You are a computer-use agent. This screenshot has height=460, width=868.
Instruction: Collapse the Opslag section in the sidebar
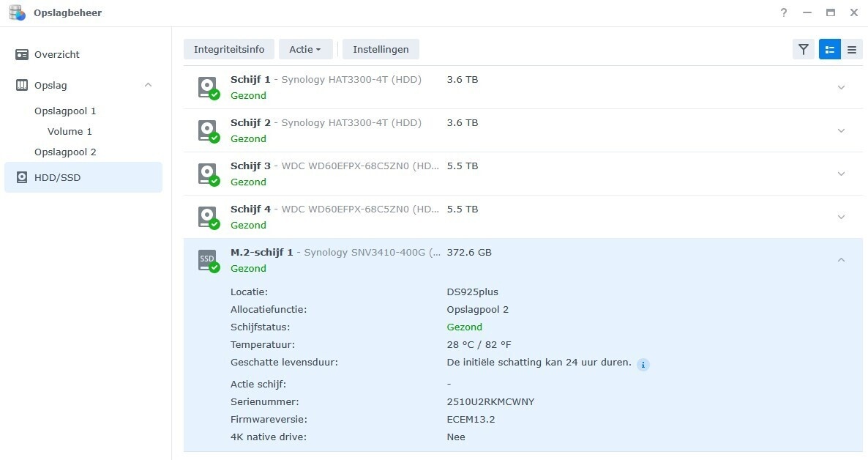click(148, 84)
